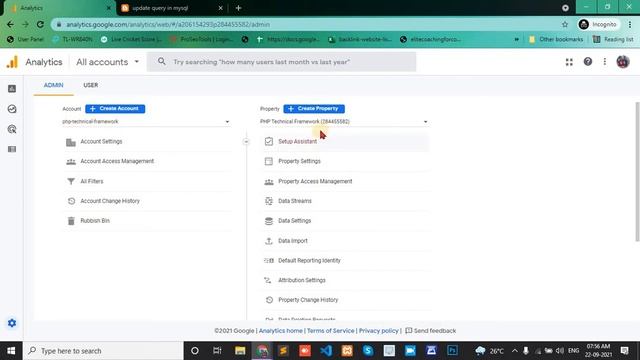Open the Analytics home footer link
The image size is (640, 360).
[281, 331]
